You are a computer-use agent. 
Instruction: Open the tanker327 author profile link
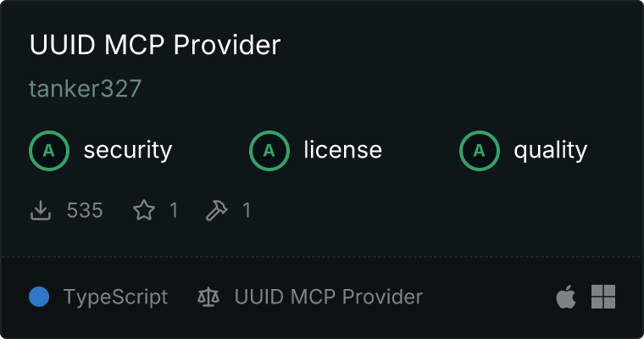pos(85,89)
